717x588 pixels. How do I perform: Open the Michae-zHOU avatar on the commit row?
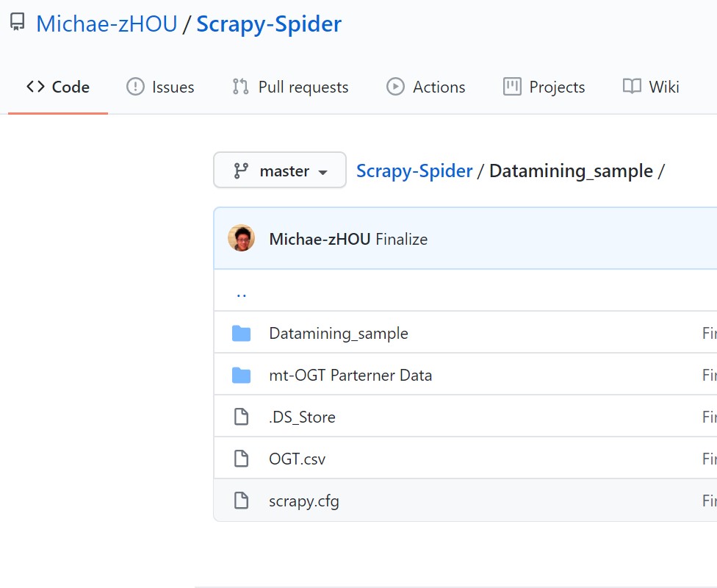[x=242, y=238]
